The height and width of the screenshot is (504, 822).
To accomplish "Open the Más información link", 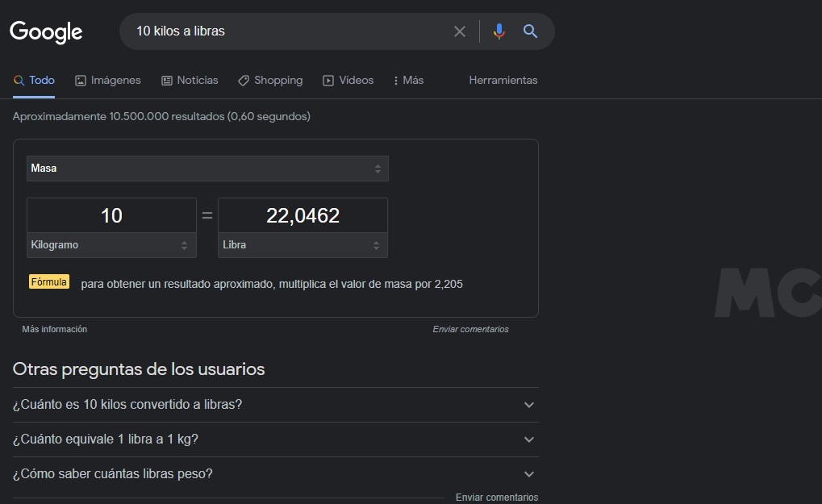I will pyautogui.click(x=54, y=329).
